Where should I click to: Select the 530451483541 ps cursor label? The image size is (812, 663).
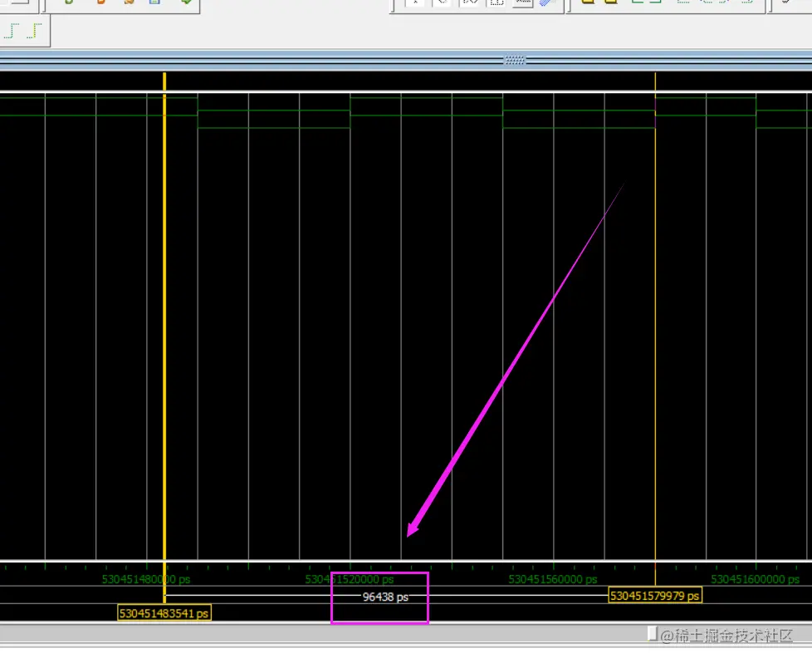[x=164, y=613]
